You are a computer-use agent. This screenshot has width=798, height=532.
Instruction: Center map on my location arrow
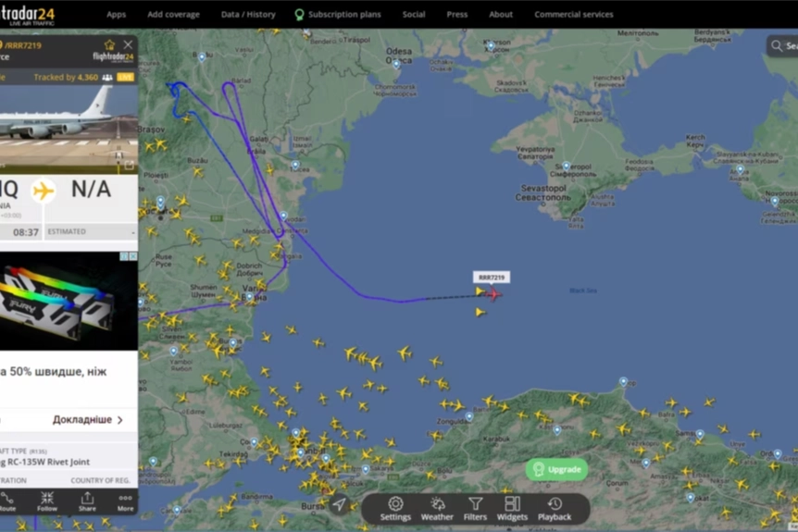click(340, 504)
